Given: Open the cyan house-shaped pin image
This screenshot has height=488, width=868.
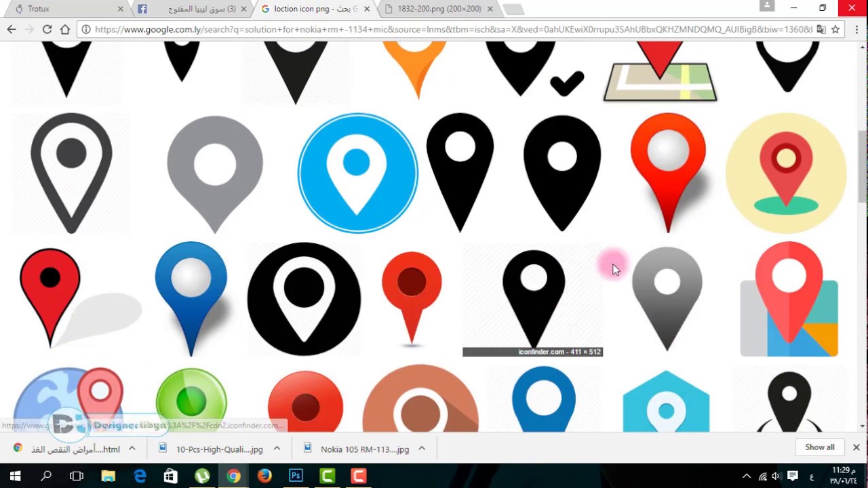Looking at the screenshot, I should pos(666,401).
